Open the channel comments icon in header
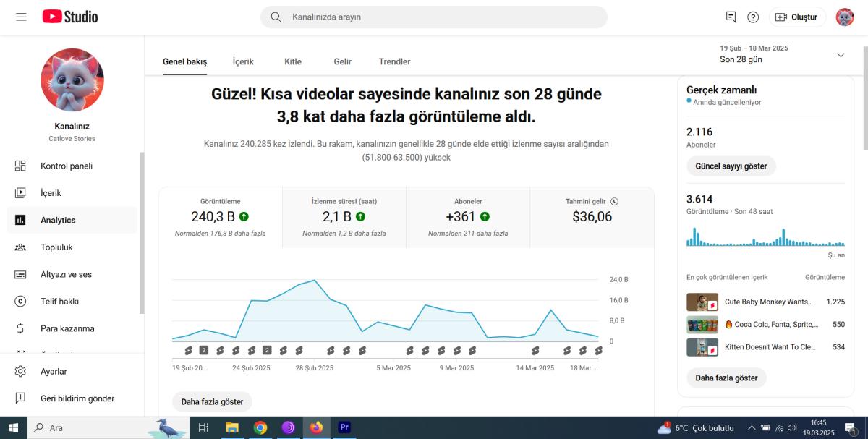The image size is (868, 439). tap(731, 17)
